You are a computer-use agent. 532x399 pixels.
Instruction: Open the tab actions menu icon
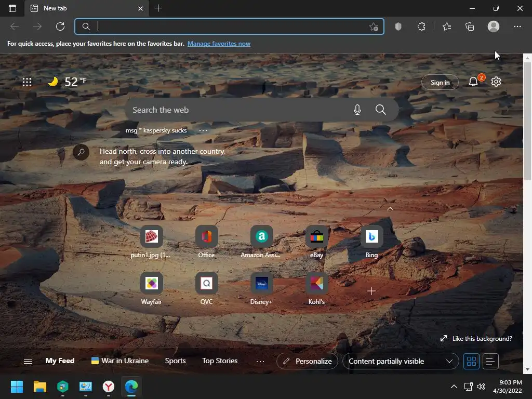(x=12, y=8)
